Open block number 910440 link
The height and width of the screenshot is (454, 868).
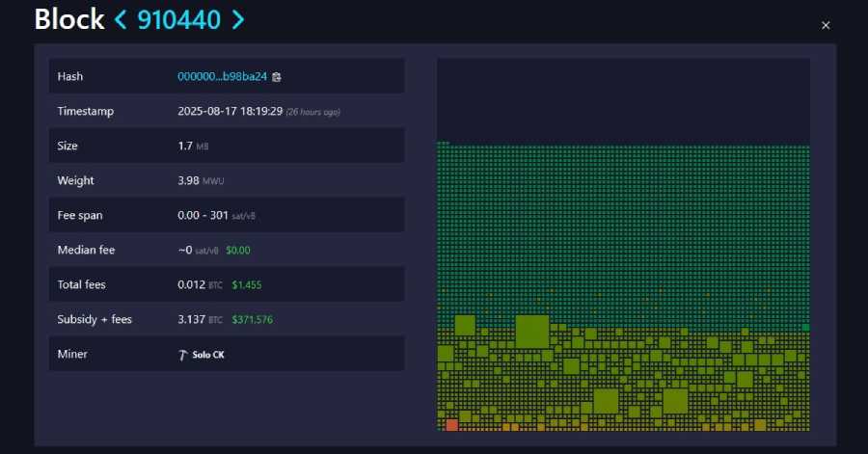click(x=178, y=20)
